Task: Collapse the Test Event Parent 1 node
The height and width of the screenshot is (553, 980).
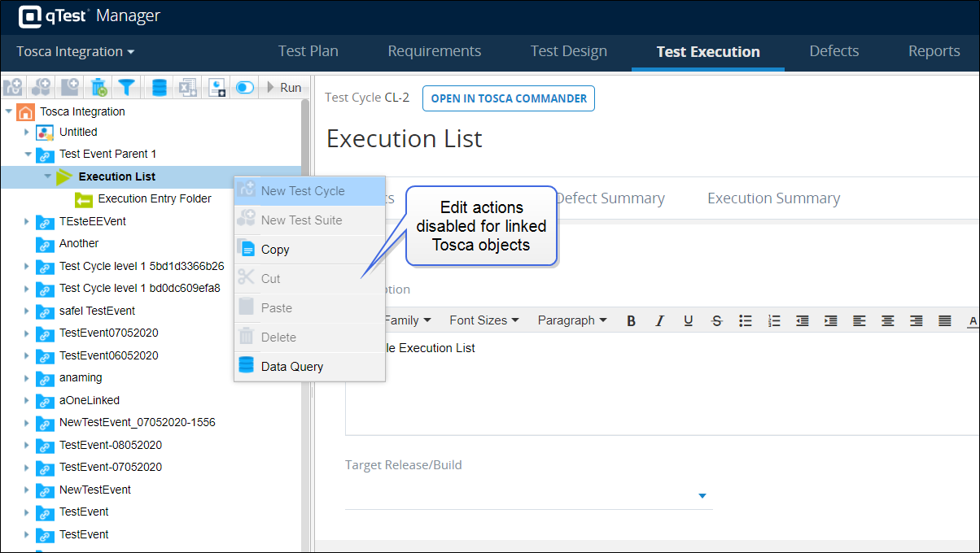Action: pyautogui.click(x=28, y=155)
